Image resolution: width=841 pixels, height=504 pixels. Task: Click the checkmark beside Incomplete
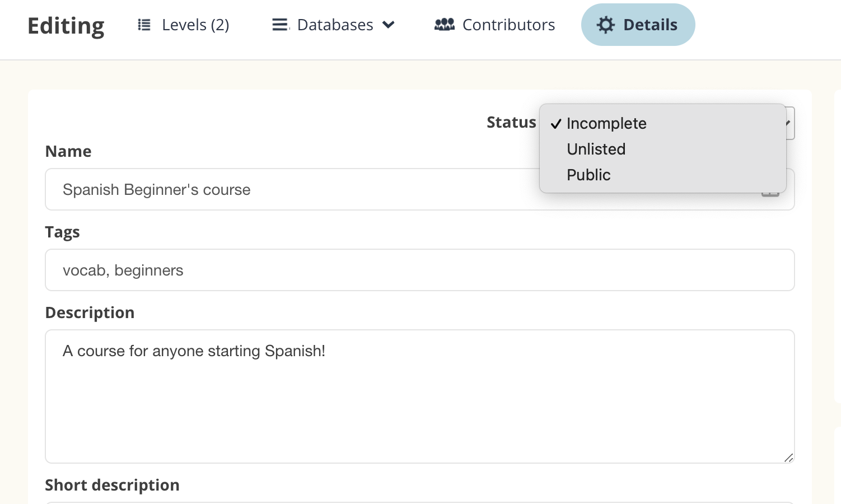coord(555,124)
